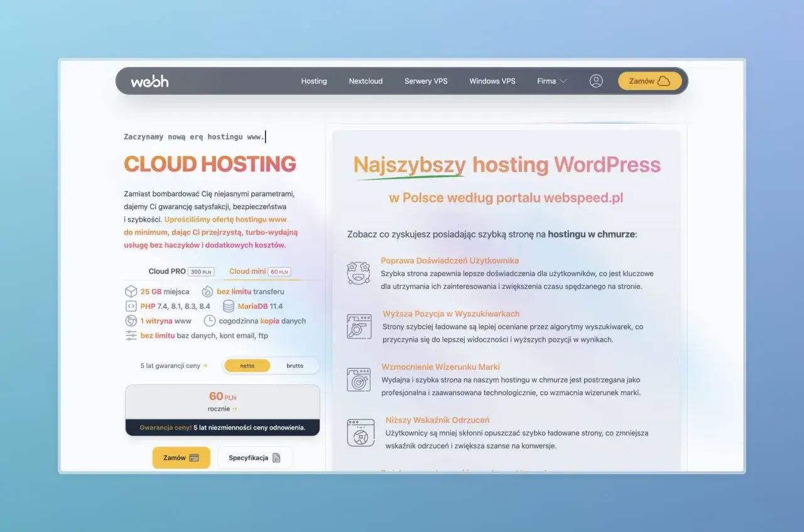Screen dimensions: 804x532
Task: Click the CLOUD HOSTING heading
Action: pos(210,164)
